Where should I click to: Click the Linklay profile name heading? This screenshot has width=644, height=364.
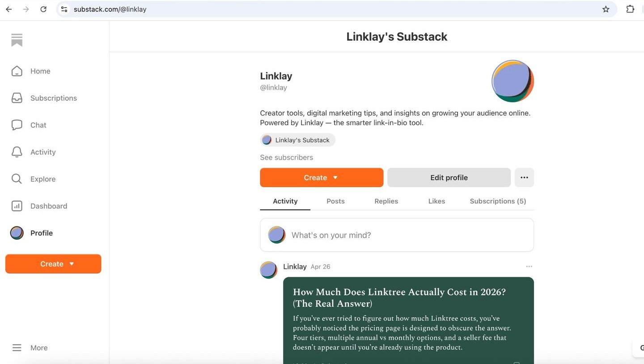point(276,76)
